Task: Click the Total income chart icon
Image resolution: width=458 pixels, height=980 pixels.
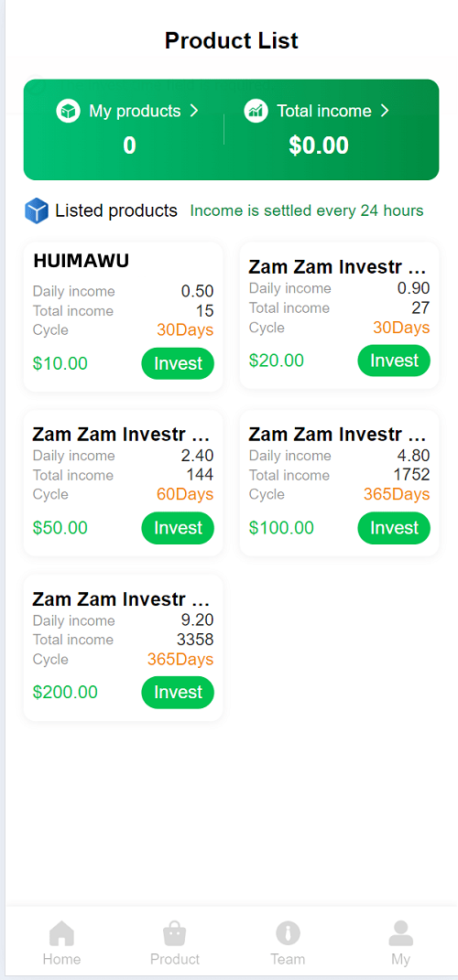Action: (256, 112)
